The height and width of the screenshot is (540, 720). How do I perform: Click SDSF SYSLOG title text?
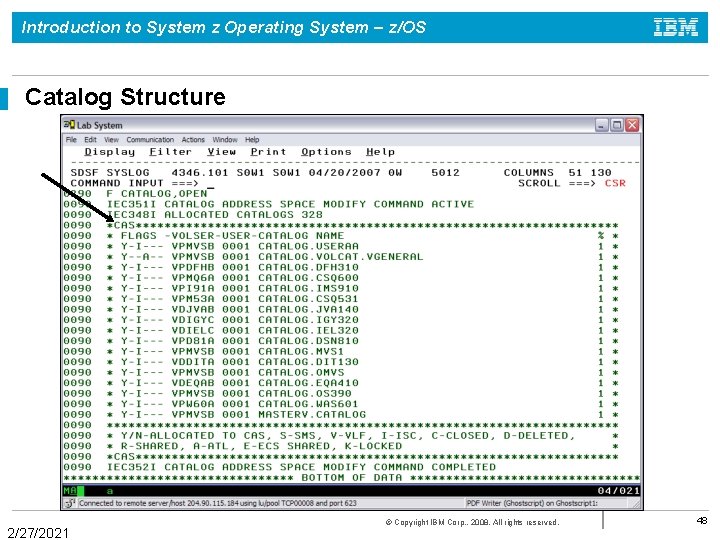tap(110, 173)
